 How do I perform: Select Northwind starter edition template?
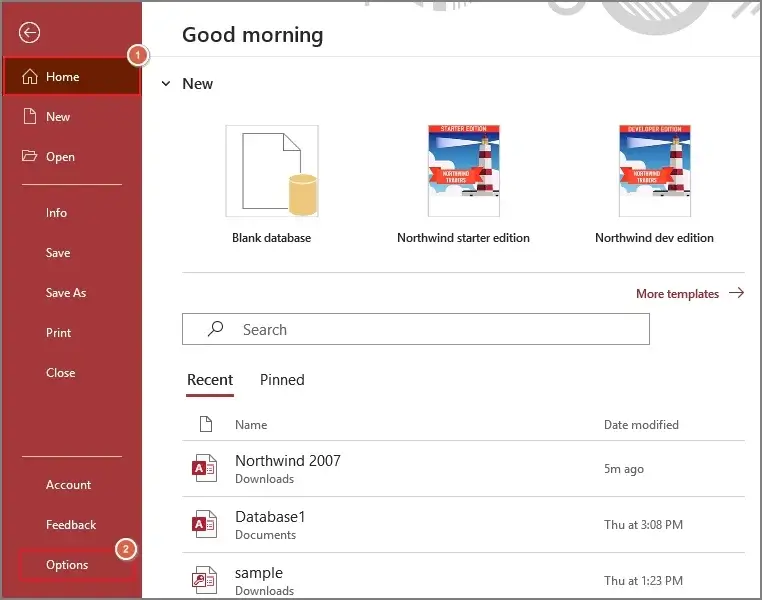463,171
